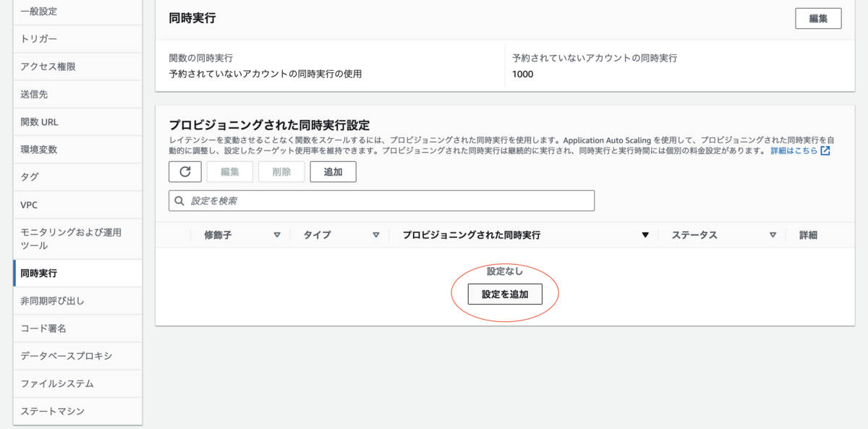Click the プロビジョニングされた同時実行設定 heading
868x429 pixels.
[x=269, y=125]
